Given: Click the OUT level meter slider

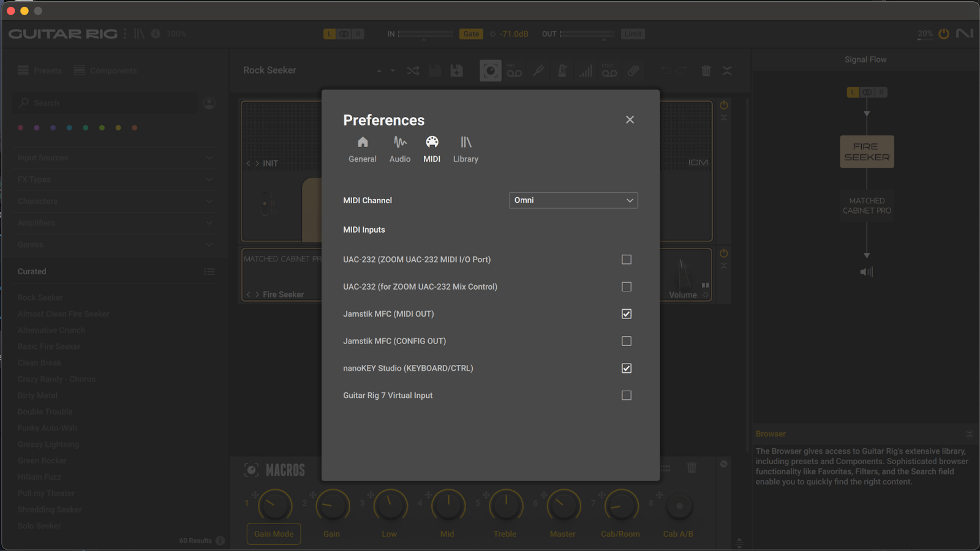Looking at the screenshot, I should click(587, 34).
